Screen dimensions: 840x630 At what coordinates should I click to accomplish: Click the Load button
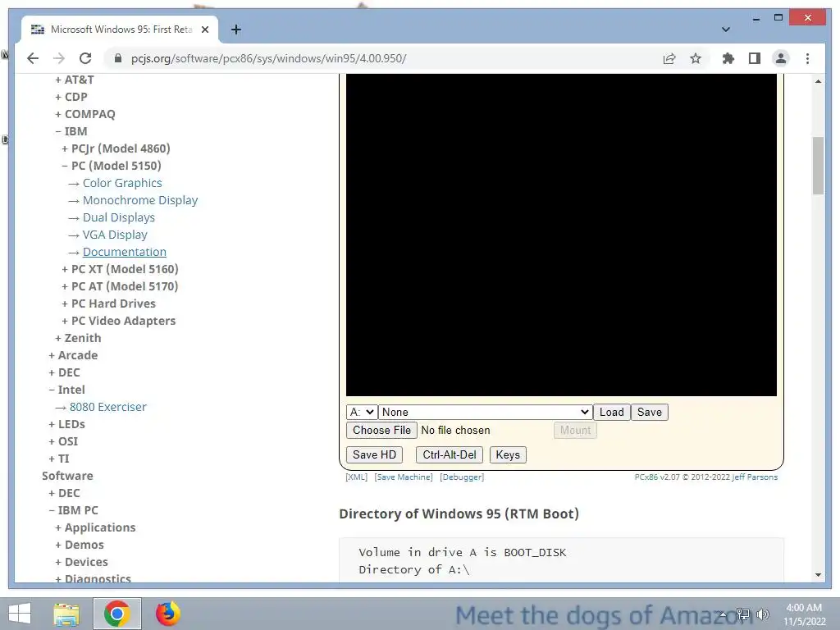611,412
